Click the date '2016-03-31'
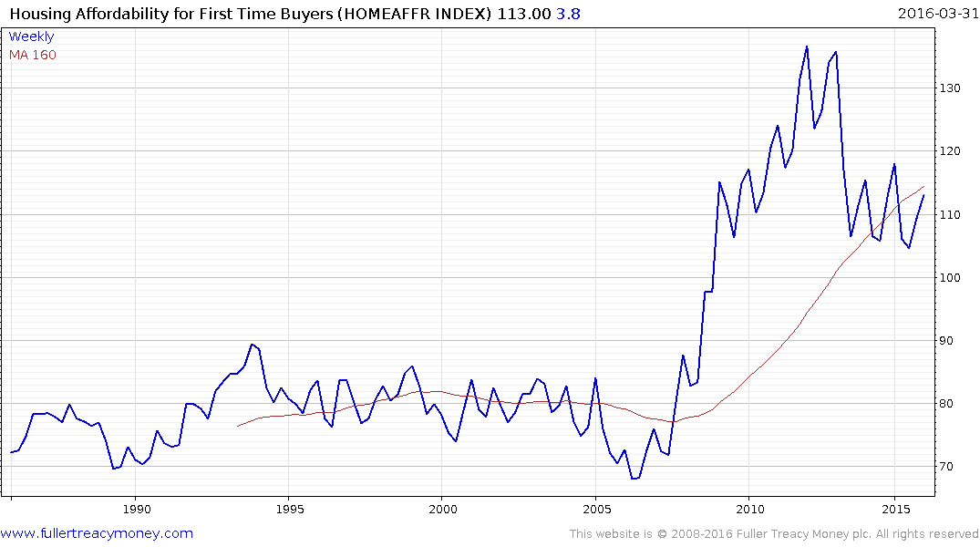980x547 pixels. 937,13
